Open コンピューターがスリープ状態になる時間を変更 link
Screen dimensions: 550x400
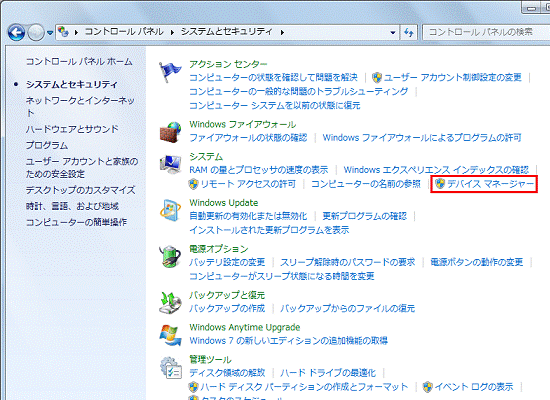click(x=282, y=276)
